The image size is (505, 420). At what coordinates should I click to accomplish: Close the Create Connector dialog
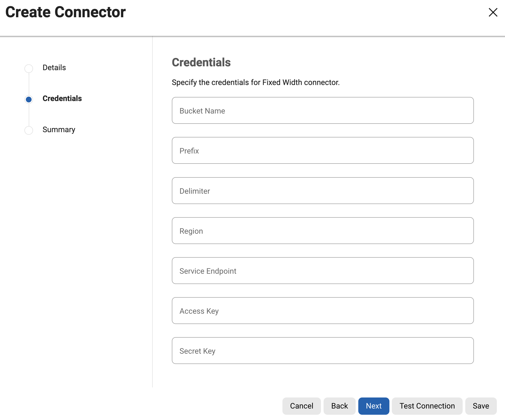(x=493, y=12)
